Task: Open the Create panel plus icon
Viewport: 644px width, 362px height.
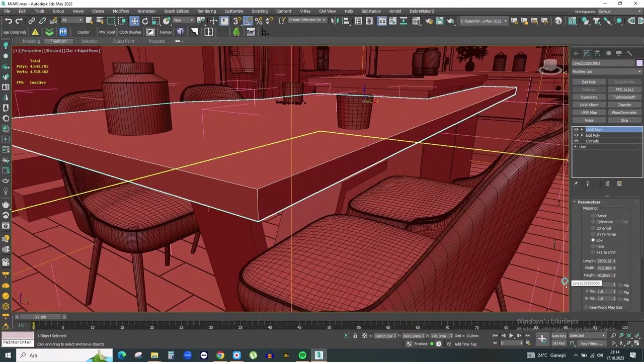Action: [576, 53]
